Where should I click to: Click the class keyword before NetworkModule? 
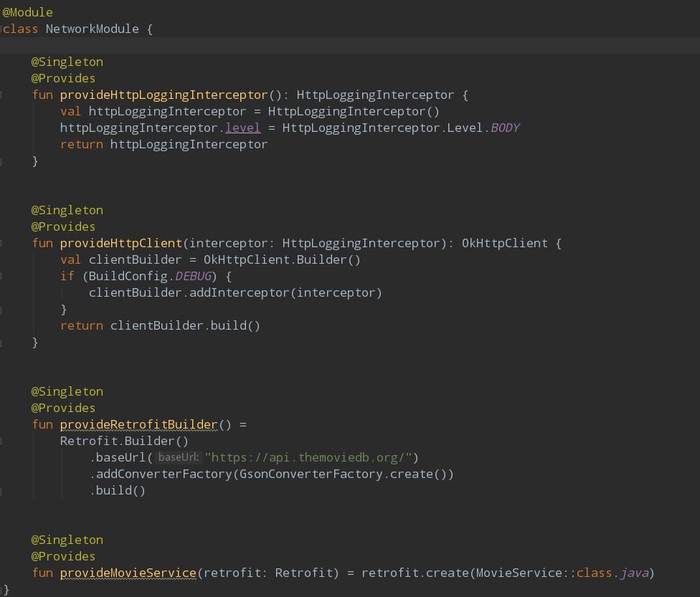(21, 29)
